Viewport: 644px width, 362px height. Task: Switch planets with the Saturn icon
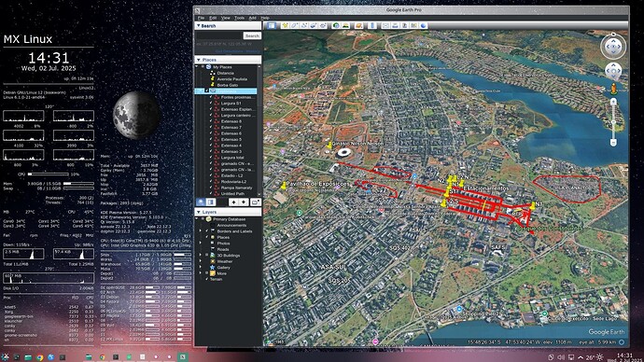(359, 25)
